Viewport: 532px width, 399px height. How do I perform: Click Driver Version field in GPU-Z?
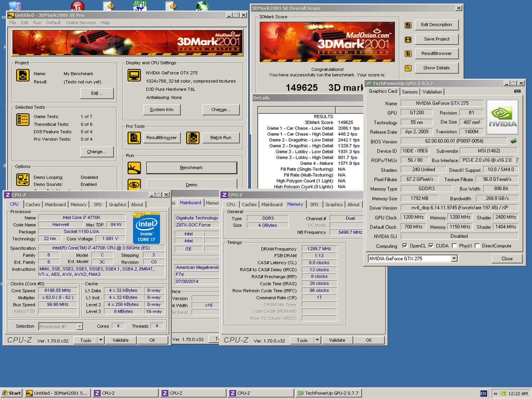point(460,208)
